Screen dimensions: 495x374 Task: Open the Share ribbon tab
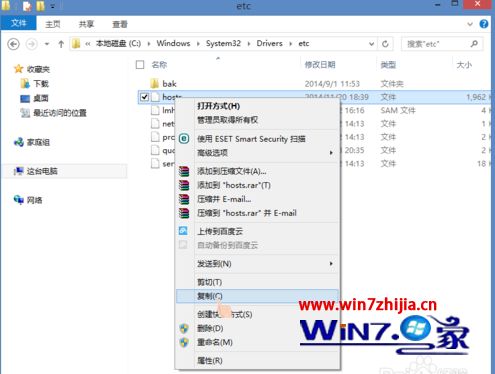tap(86, 24)
